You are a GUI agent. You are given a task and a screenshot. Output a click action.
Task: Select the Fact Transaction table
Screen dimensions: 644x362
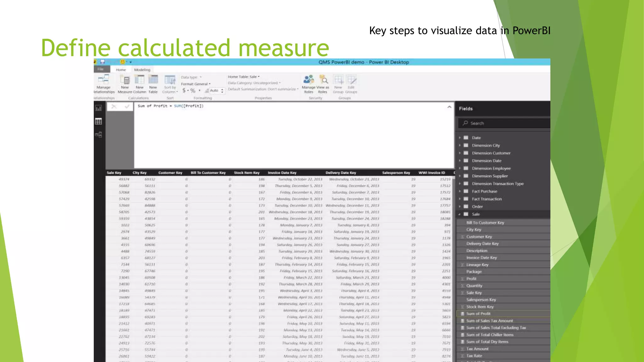(487, 199)
